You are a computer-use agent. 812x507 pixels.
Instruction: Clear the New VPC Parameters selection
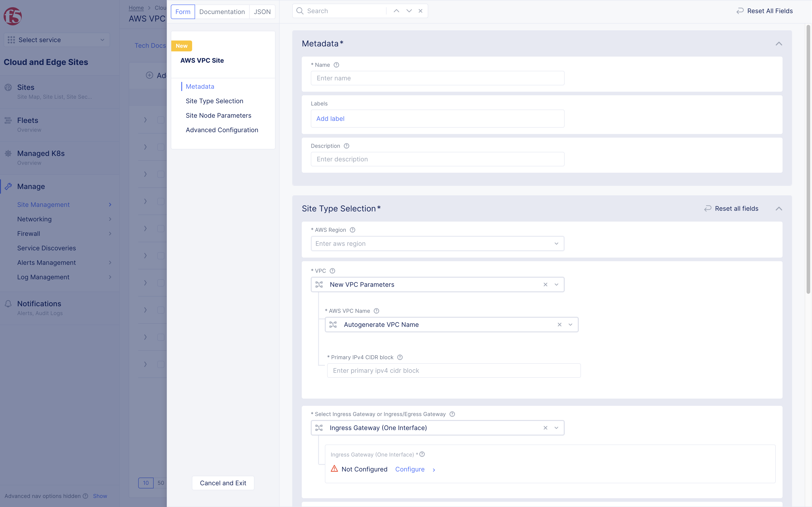(x=545, y=285)
